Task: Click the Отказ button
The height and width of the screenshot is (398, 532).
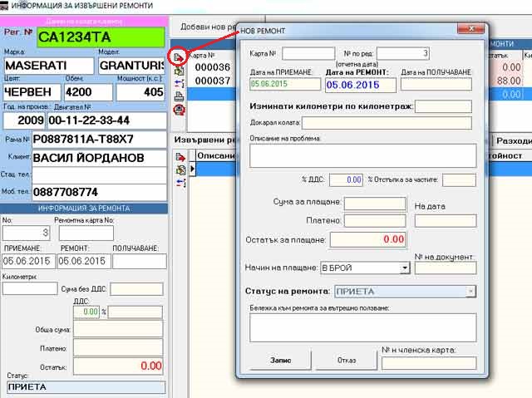Action: click(347, 360)
